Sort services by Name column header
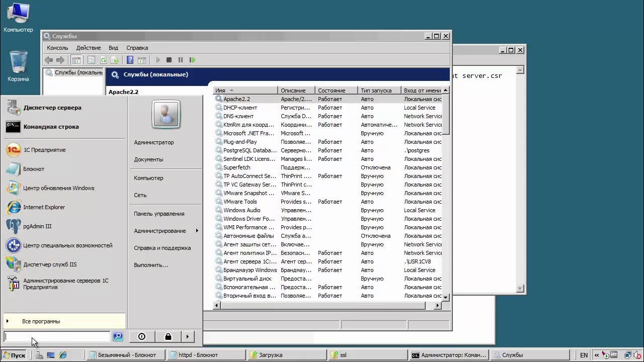The width and height of the screenshot is (644, 362). click(x=246, y=90)
